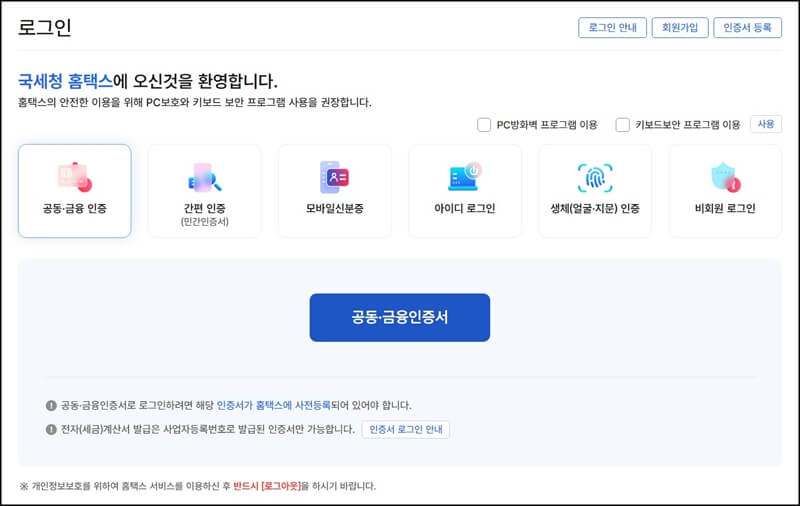Image resolution: width=800 pixels, height=506 pixels.
Task: Click the 국세청 홈택스 heading text
Action: click(x=65, y=81)
